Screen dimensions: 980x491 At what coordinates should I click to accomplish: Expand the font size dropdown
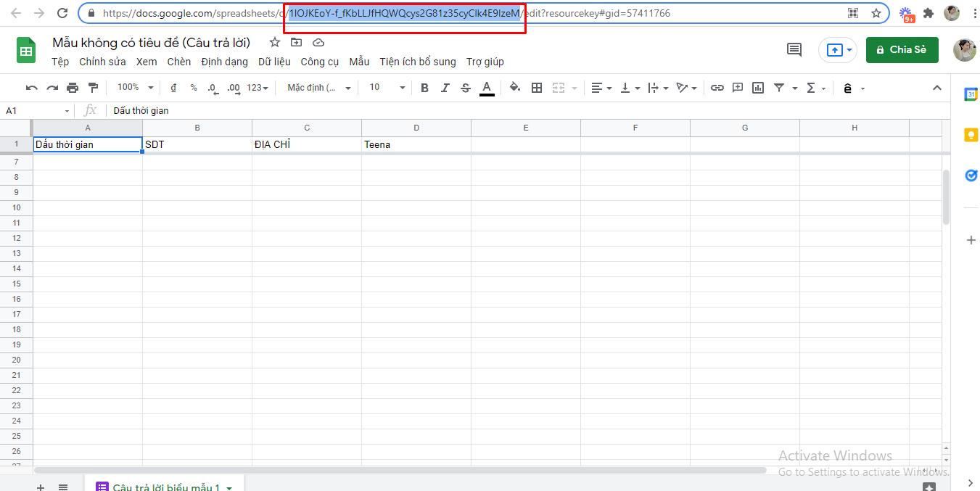point(387,88)
